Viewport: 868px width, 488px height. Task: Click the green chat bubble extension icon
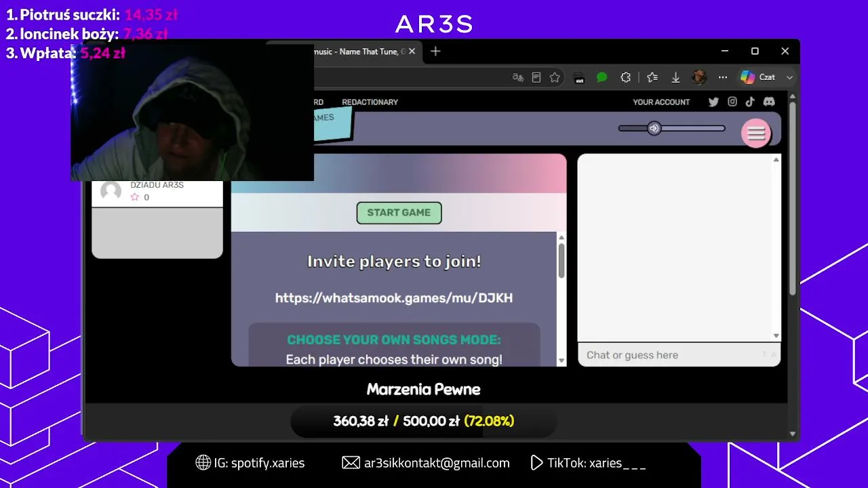click(601, 77)
